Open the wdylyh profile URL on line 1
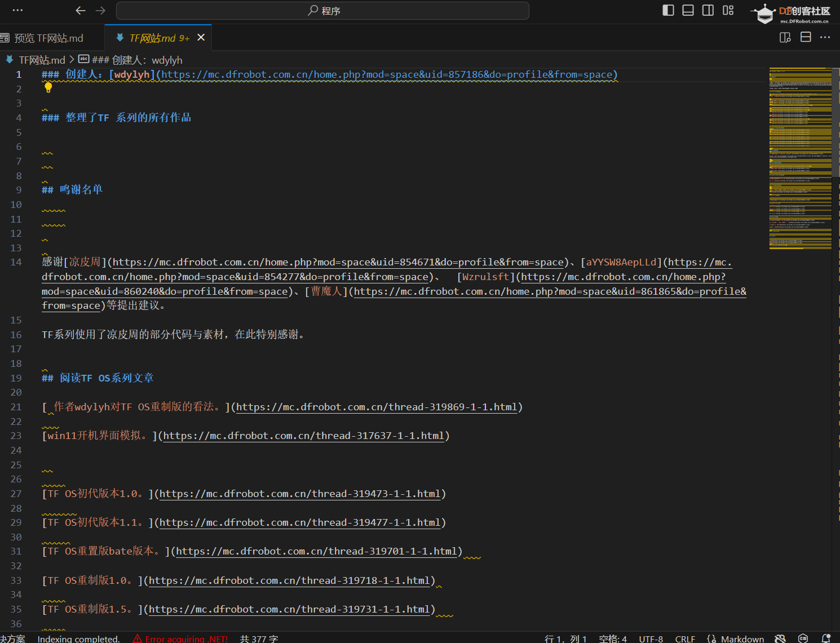The image size is (840, 643). tap(387, 74)
